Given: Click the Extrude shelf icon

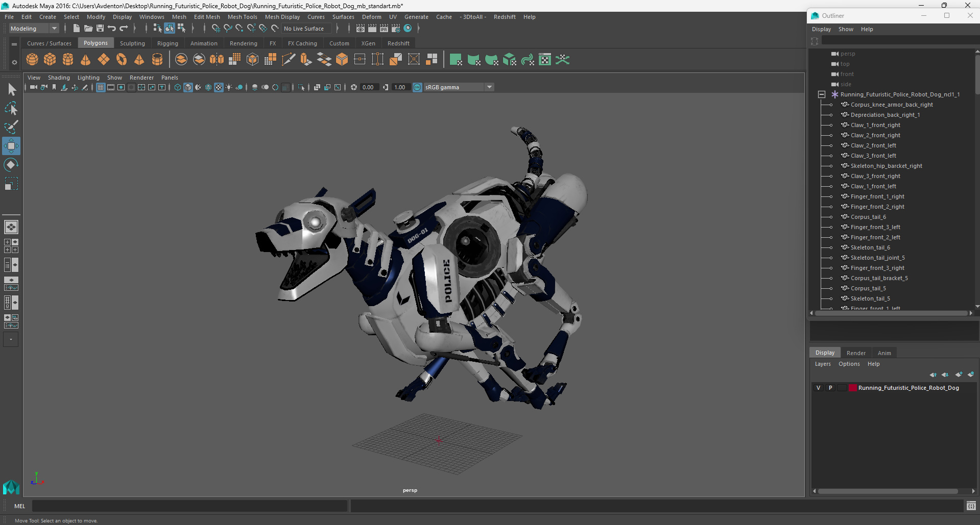Looking at the screenshot, I should coord(306,60).
